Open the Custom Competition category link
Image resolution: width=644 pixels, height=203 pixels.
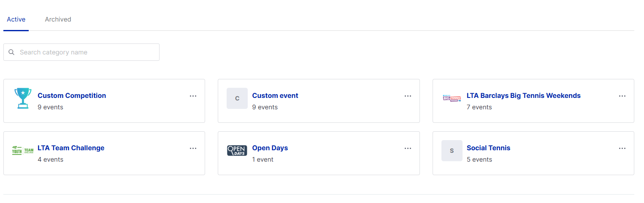(x=72, y=96)
